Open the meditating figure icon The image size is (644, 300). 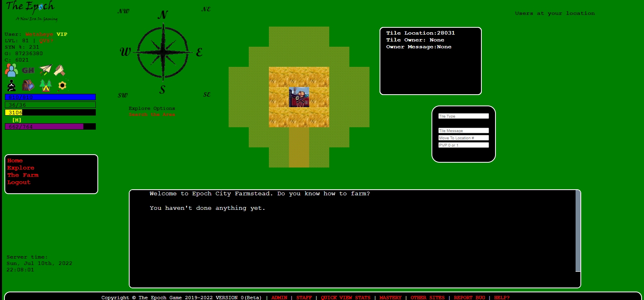pos(12,85)
